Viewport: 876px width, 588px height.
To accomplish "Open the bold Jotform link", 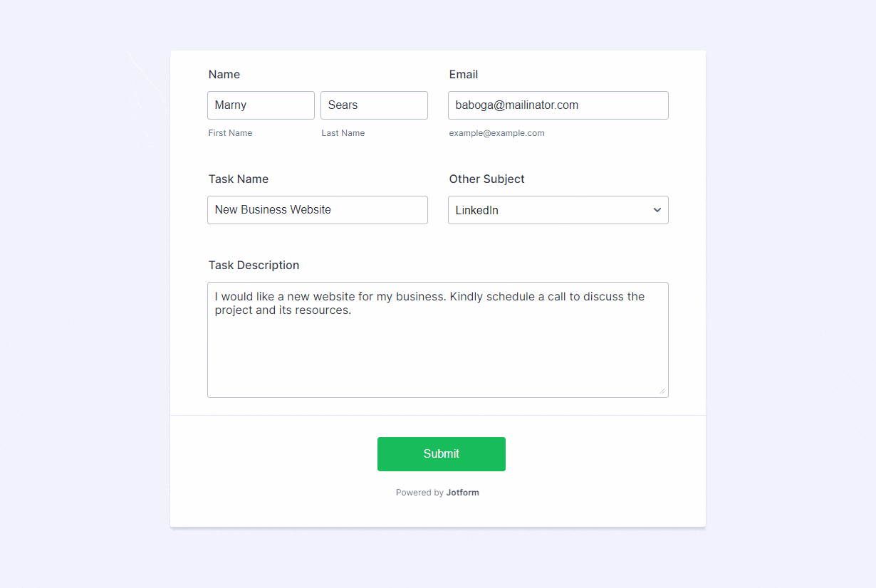I will click(x=462, y=493).
